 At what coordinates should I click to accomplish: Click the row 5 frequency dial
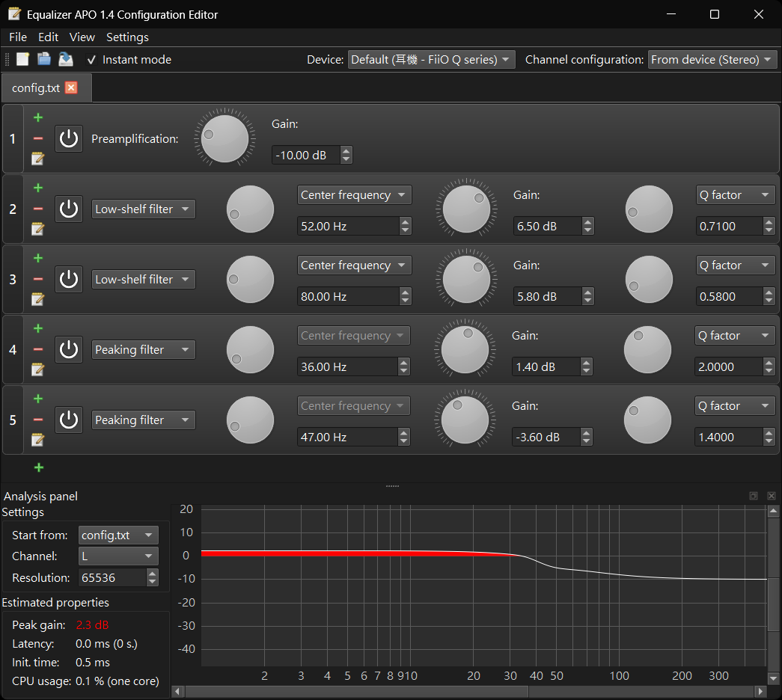(x=250, y=420)
